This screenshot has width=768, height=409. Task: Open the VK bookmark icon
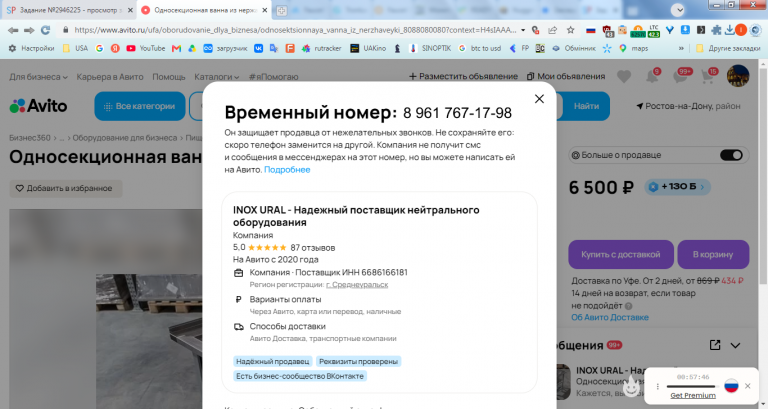coord(258,48)
